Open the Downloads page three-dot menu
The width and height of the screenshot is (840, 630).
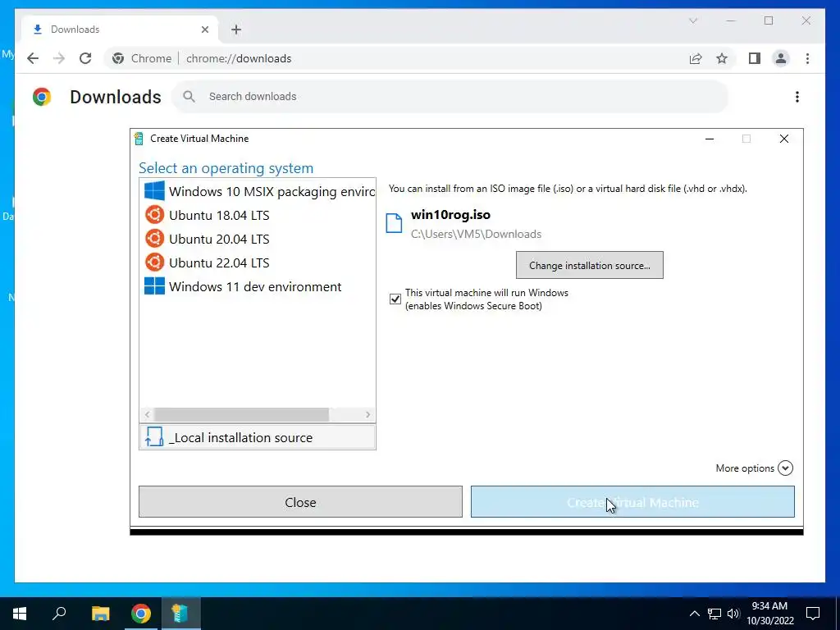tap(797, 97)
